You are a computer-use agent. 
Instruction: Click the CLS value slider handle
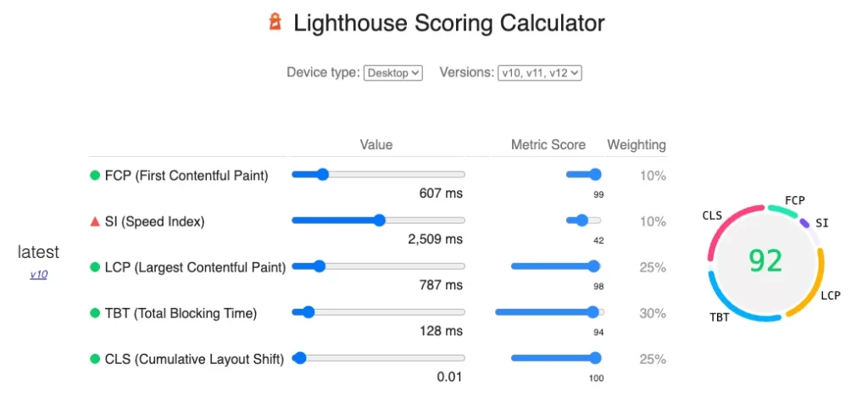(x=299, y=358)
